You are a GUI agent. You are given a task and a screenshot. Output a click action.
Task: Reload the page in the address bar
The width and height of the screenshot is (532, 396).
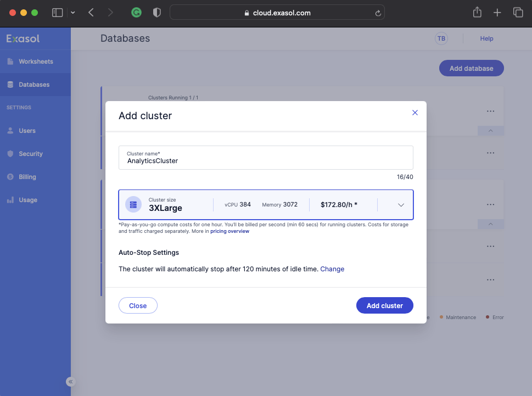(378, 13)
